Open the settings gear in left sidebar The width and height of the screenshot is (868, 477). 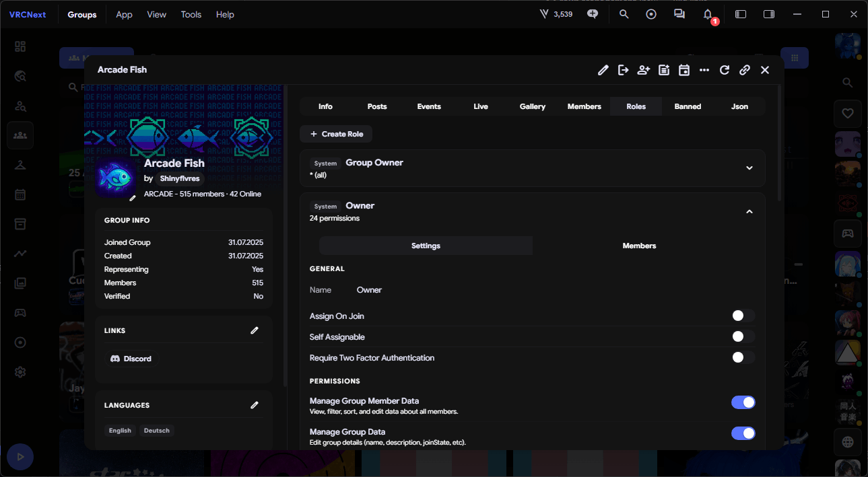20,372
